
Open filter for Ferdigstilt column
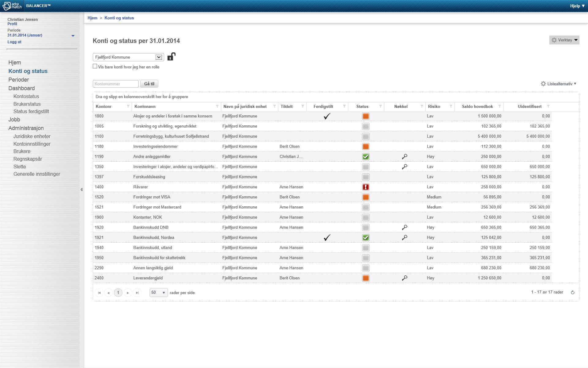pos(344,106)
